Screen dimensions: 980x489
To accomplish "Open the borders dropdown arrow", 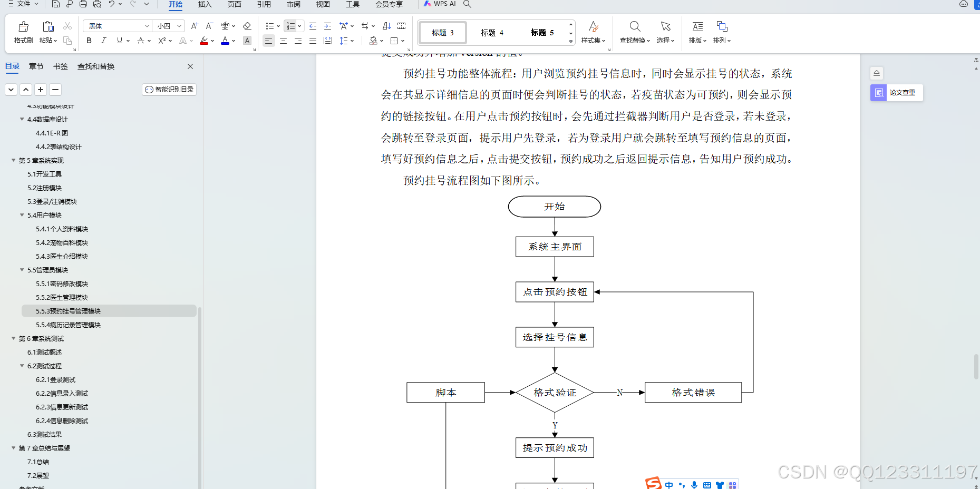I will tap(403, 41).
